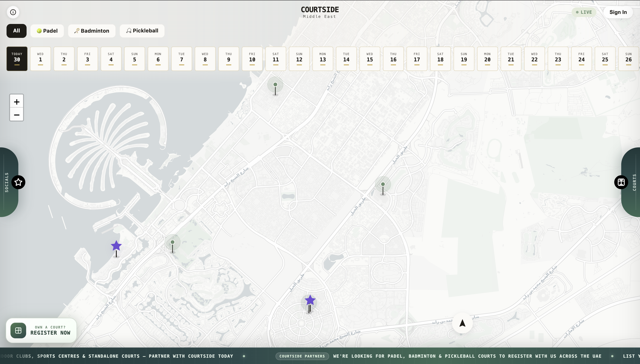Select Tue 14 date
Screen dimensions: 640x364
click(x=346, y=59)
